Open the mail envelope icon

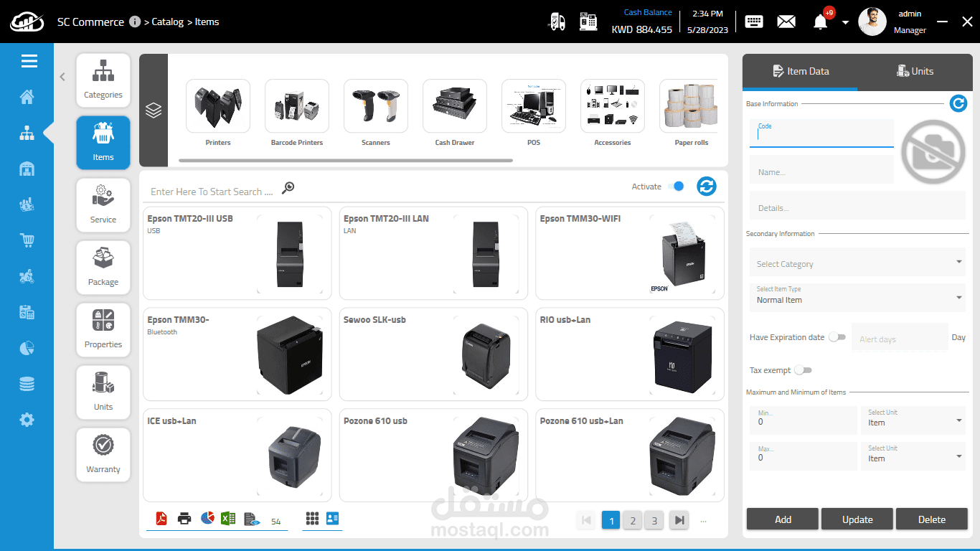click(x=786, y=22)
